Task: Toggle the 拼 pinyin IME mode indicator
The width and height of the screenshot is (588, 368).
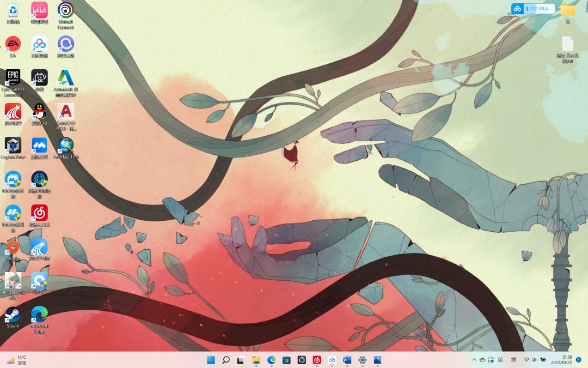Action: click(513, 360)
